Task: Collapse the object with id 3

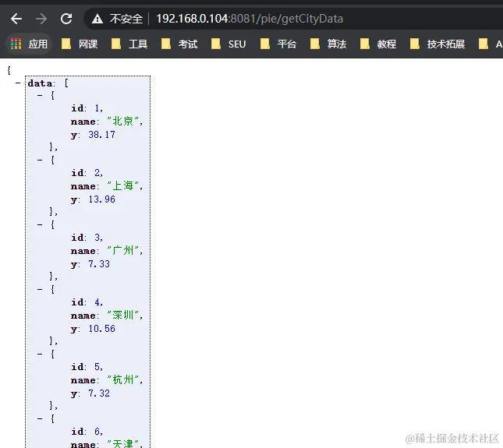Action: pyautogui.click(x=40, y=224)
